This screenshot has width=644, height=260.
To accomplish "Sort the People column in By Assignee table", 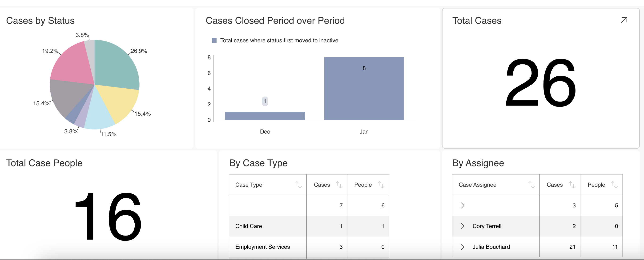I will [614, 185].
